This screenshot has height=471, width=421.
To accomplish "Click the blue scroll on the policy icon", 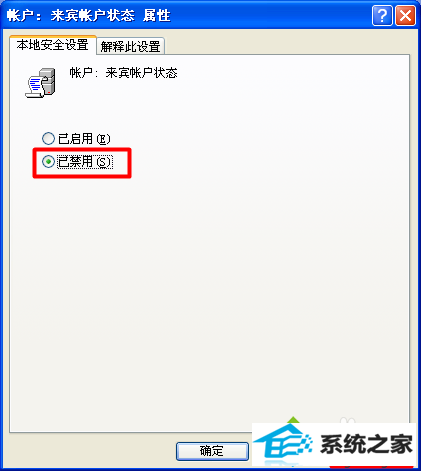I will (35, 87).
